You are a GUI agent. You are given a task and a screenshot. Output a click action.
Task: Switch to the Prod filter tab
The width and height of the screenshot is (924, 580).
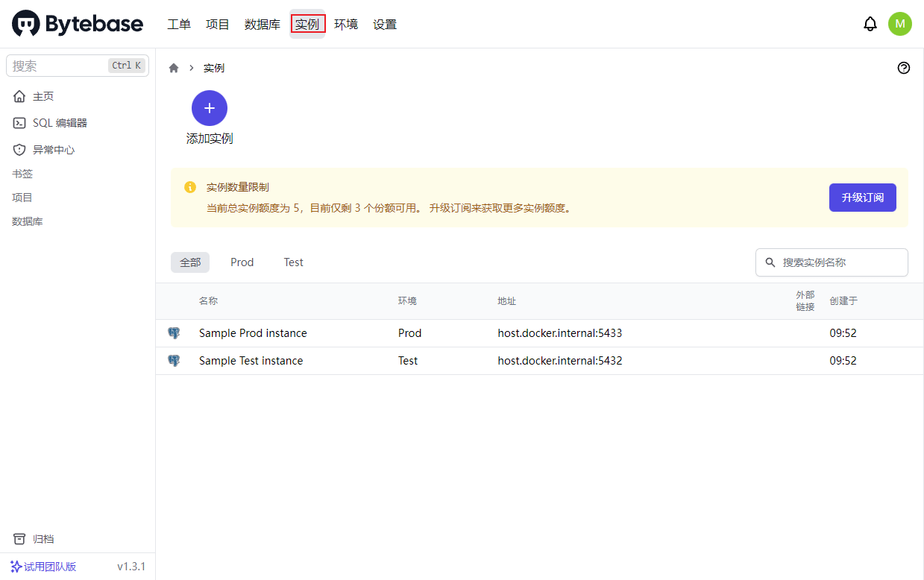pos(242,262)
